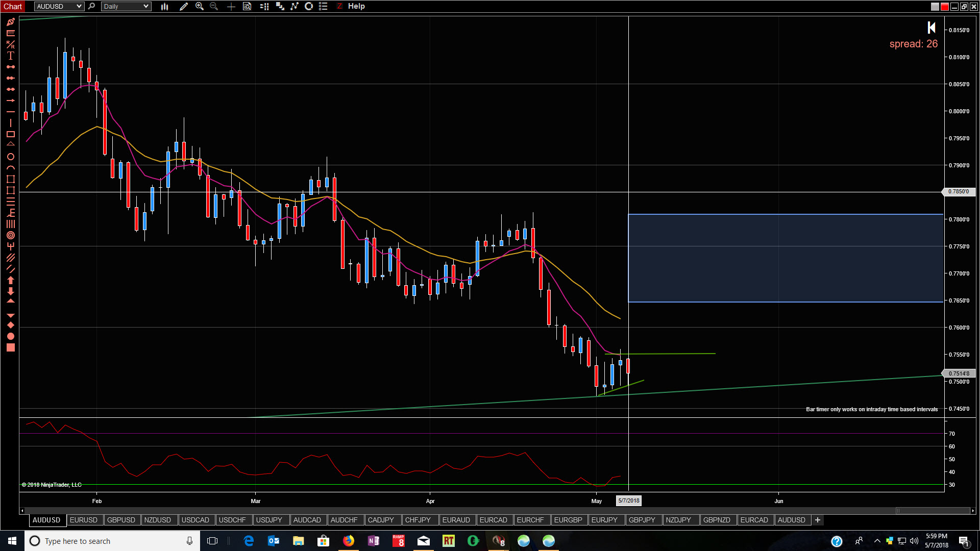
Task: Select the ellipse drawing tool
Action: pos(10,157)
